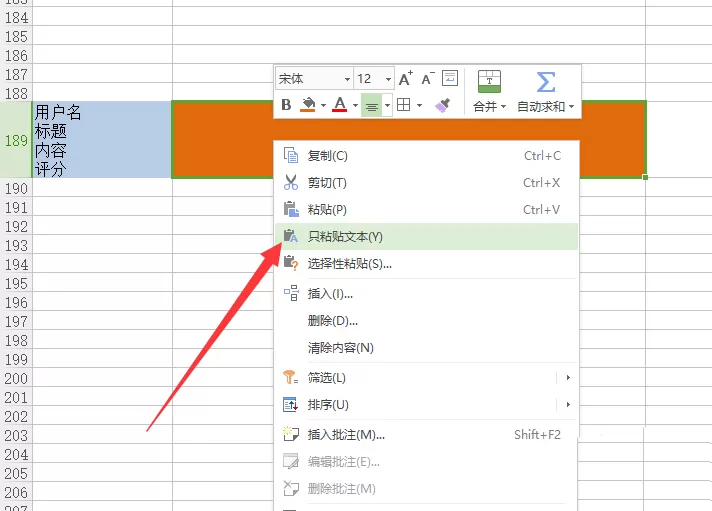Expand the 筛选(L) submenu arrow
This screenshot has height=511, width=712.
[568, 377]
